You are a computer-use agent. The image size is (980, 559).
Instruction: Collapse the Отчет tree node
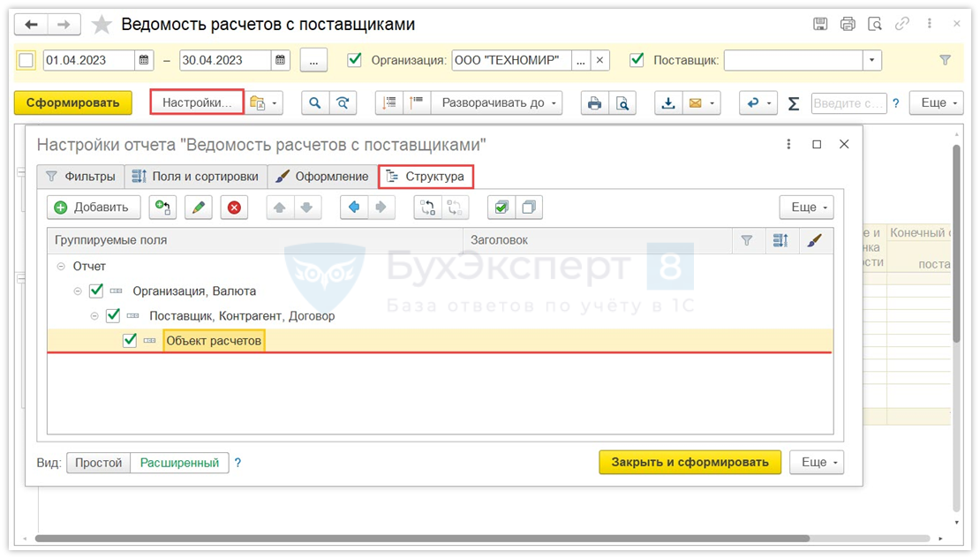click(x=61, y=266)
